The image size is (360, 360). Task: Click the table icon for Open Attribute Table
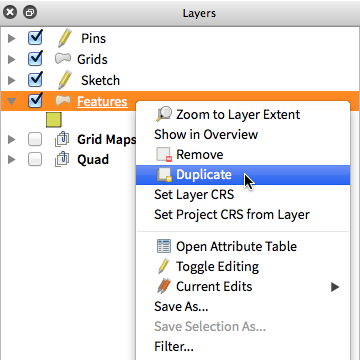click(164, 246)
